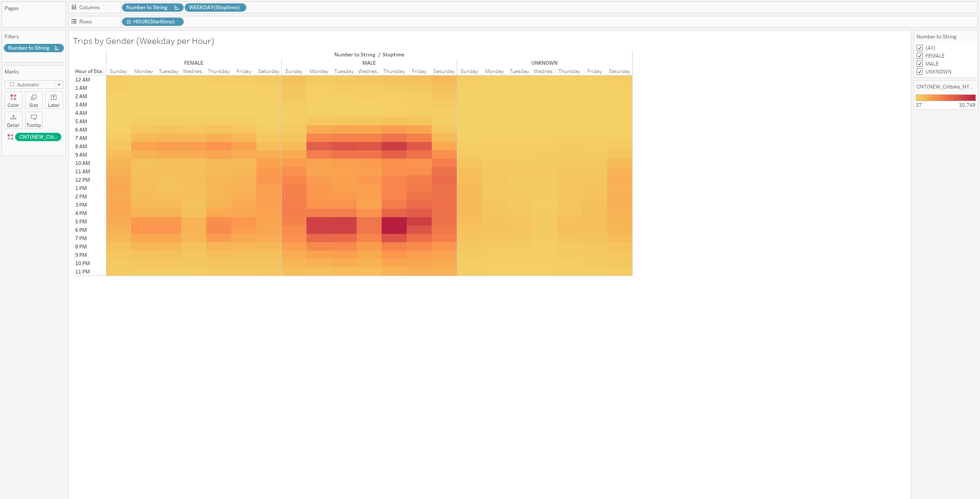Expand plus icon on HOUR(Starttime) pill
The height and width of the screenshot is (499, 980).
click(x=129, y=22)
